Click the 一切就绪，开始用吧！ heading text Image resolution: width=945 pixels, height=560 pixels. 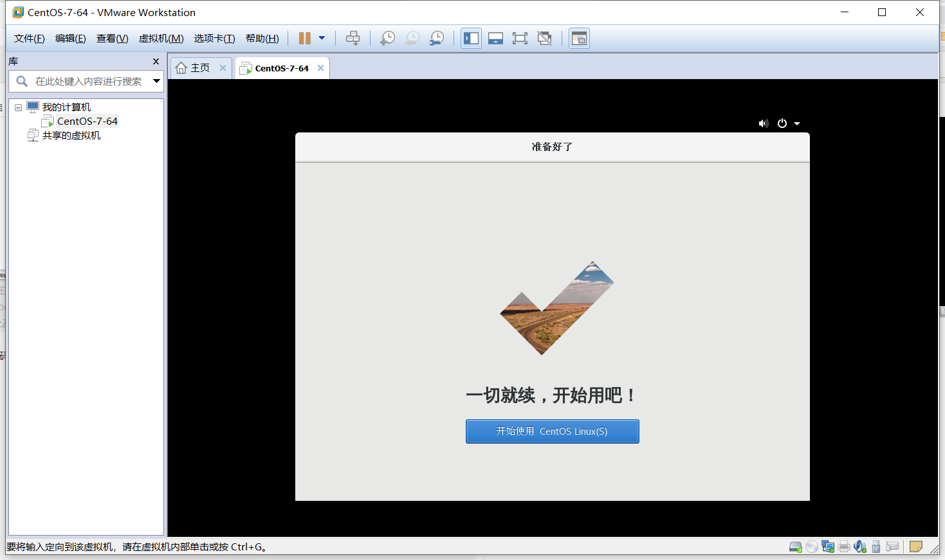click(x=551, y=395)
